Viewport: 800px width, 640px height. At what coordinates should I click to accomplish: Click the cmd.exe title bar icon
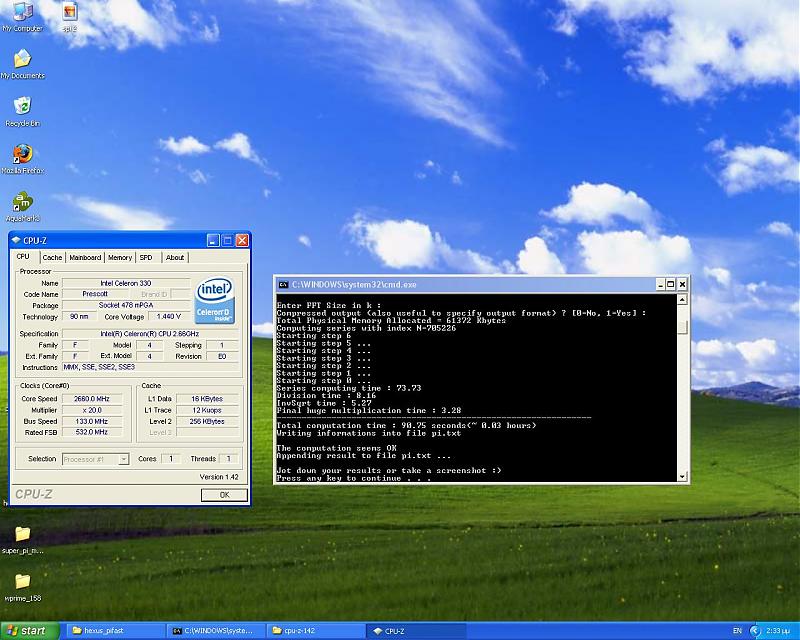click(283, 285)
